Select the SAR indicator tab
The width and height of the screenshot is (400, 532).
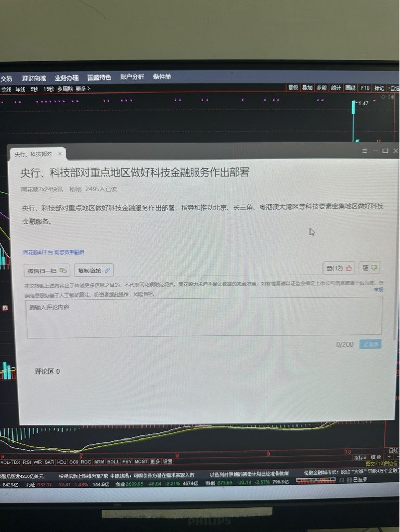tap(49, 462)
